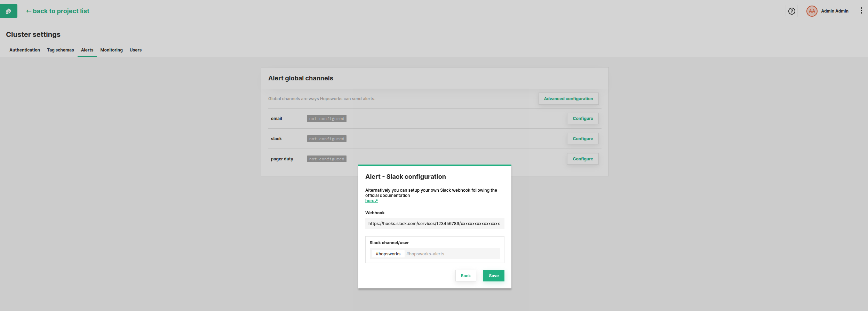The image size is (868, 311).
Task: Switch to the Monitoring tab
Action: point(111,50)
